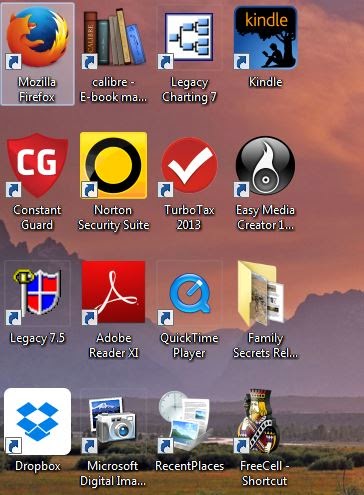Click the "Mozilla Firefox" label text
The height and width of the screenshot is (495, 364).
coord(37,89)
